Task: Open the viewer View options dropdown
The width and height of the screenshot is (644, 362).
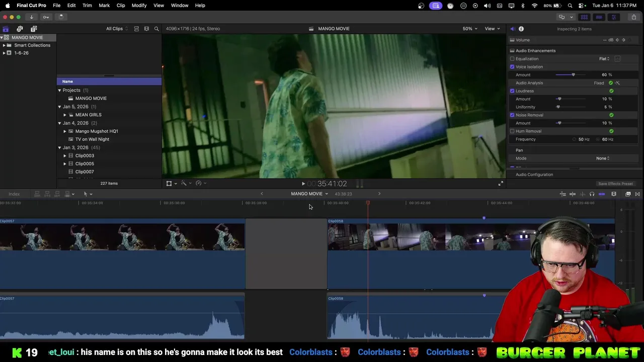Action: point(492,29)
